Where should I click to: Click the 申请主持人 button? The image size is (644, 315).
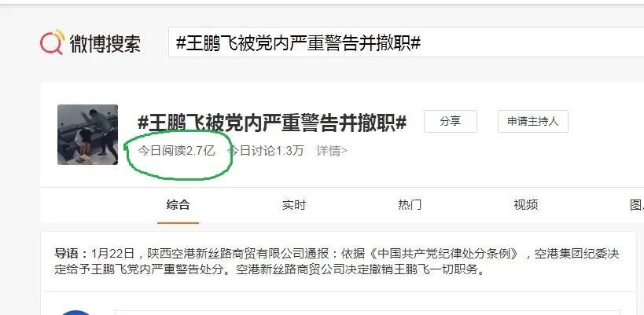tap(532, 122)
